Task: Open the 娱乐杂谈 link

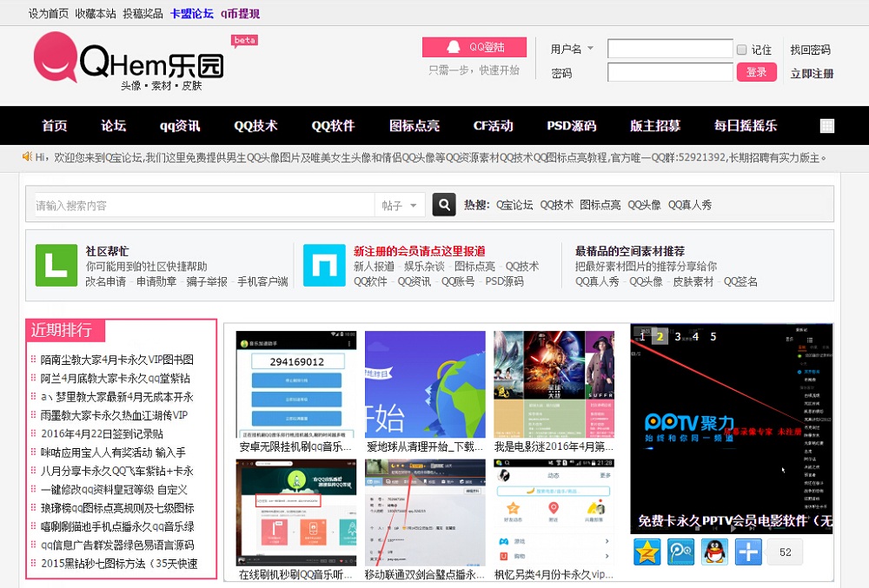Action: click(x=424, y=267)
